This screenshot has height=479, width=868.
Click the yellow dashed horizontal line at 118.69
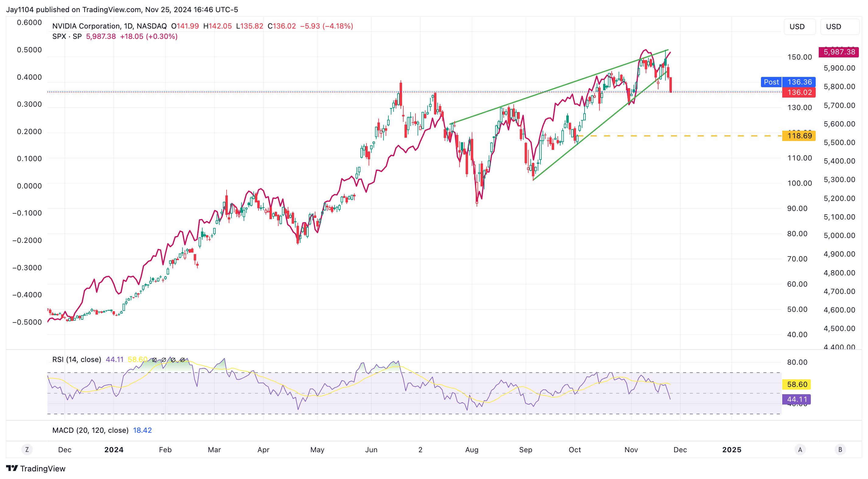pos(679,136)
